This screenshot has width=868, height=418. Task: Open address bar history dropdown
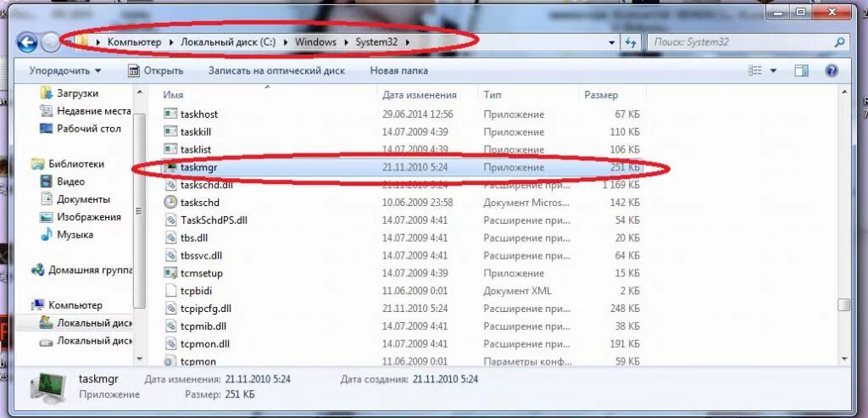[611, 42]
